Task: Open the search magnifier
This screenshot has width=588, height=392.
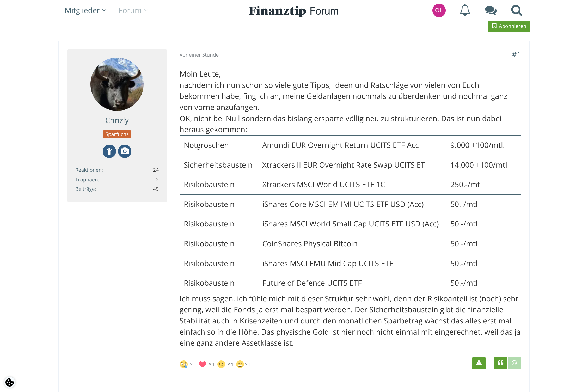Action: coord(516,10)
